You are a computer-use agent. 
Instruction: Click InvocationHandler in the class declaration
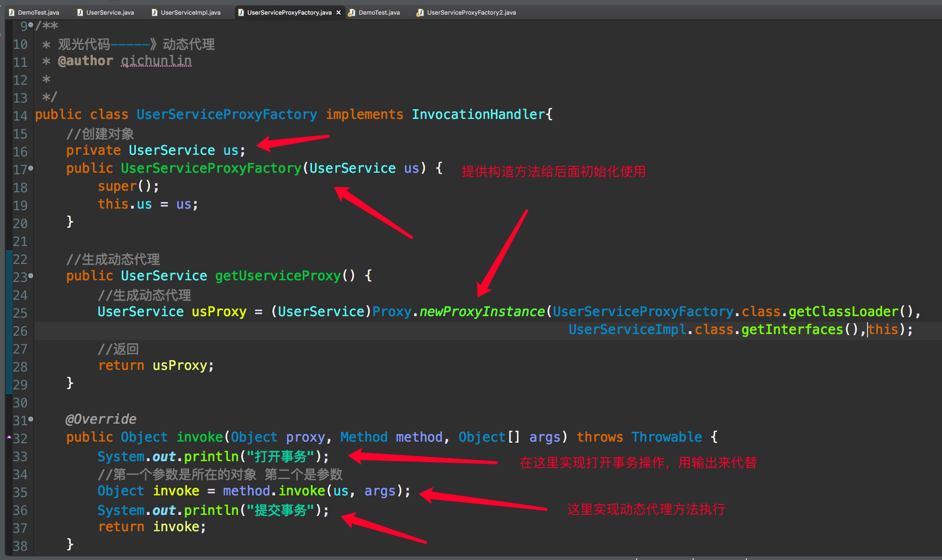coord(478,115)
